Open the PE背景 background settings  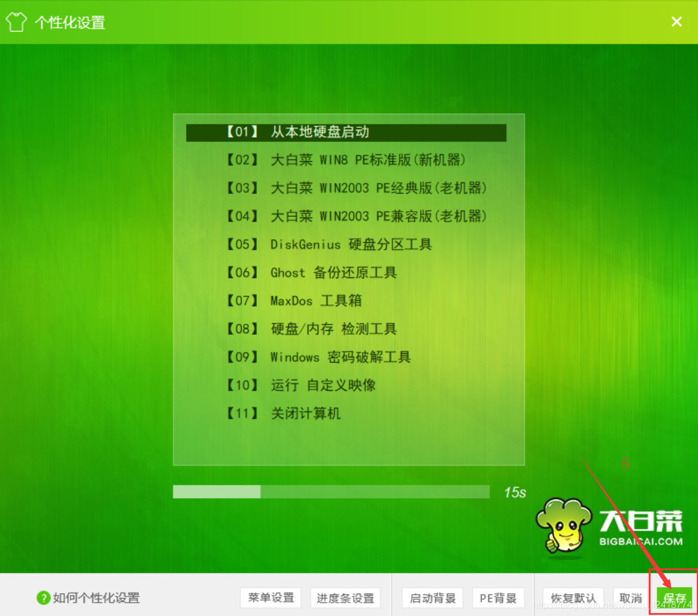[498, 597]
